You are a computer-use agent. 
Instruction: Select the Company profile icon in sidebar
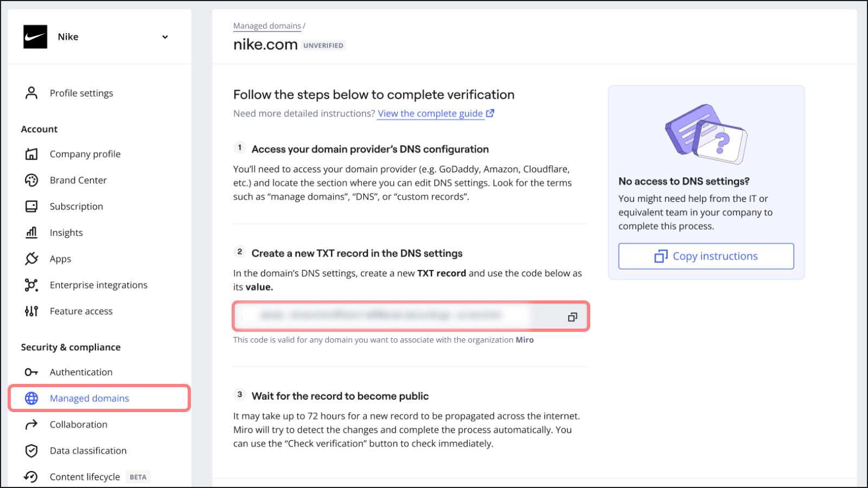pos(31,153)
